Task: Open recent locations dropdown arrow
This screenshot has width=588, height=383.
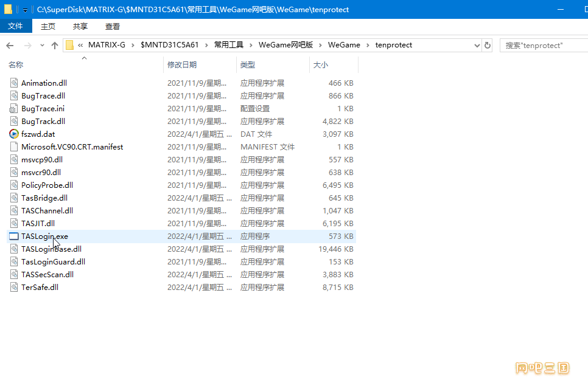Action: 42,46
